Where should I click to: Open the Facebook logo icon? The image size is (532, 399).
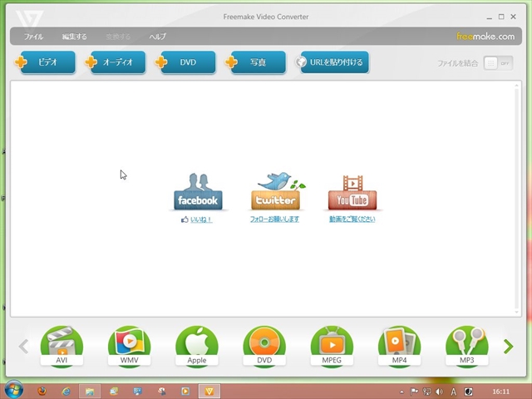(198, 192)
